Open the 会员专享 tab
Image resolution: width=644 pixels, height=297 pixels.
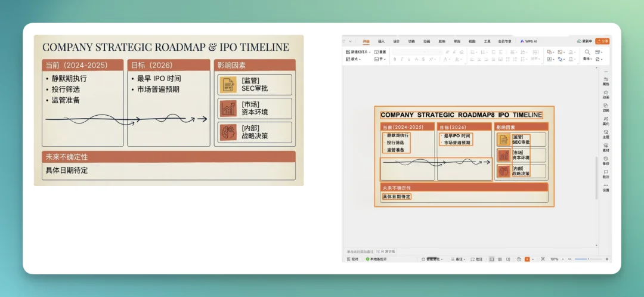pos(505,42)
